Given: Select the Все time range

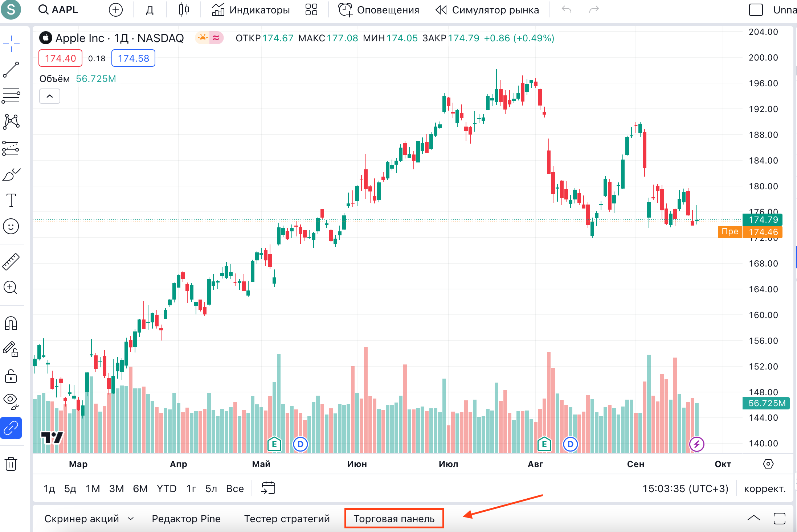Looking at the screenshot, I should click(x=235, y=488).
